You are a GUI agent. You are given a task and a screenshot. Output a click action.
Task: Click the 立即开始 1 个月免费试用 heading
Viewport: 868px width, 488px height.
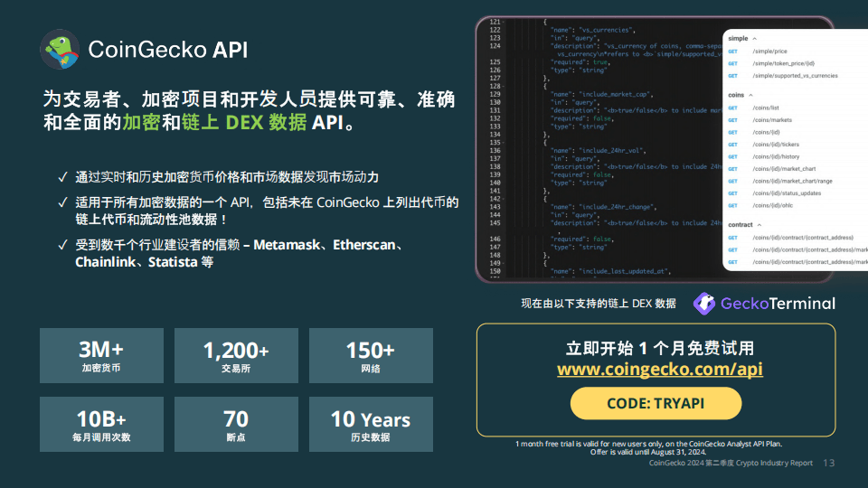pos(659,348)
